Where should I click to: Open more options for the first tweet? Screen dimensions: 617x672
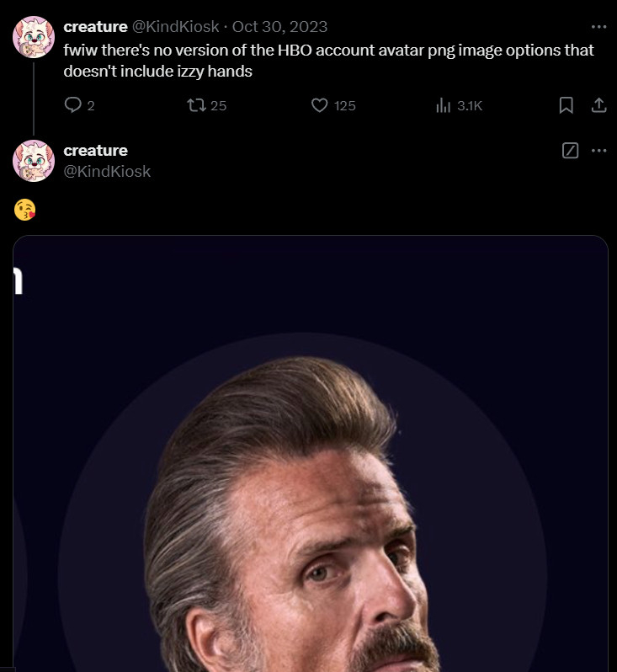598,27
